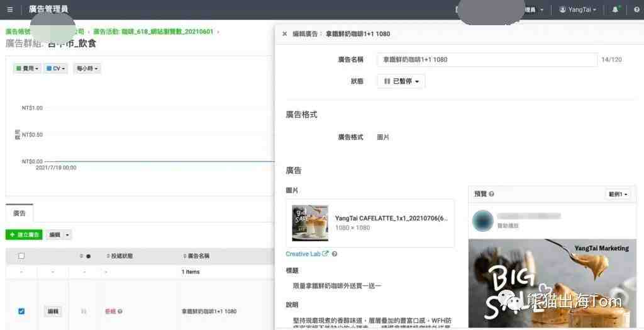Click the pause status icon in the ad row
The height and width of the screenshot is (330, 644).
point(84,312)
